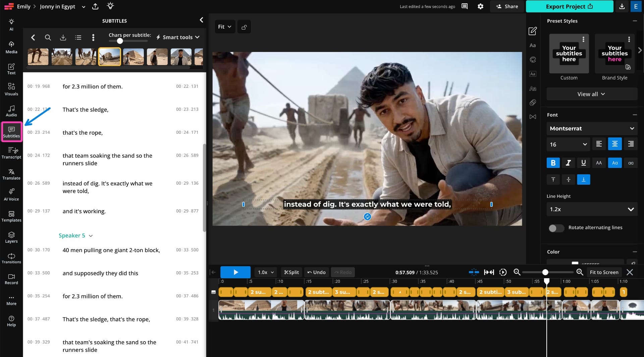
Task: Click the Split button
Action: (291, 272)
